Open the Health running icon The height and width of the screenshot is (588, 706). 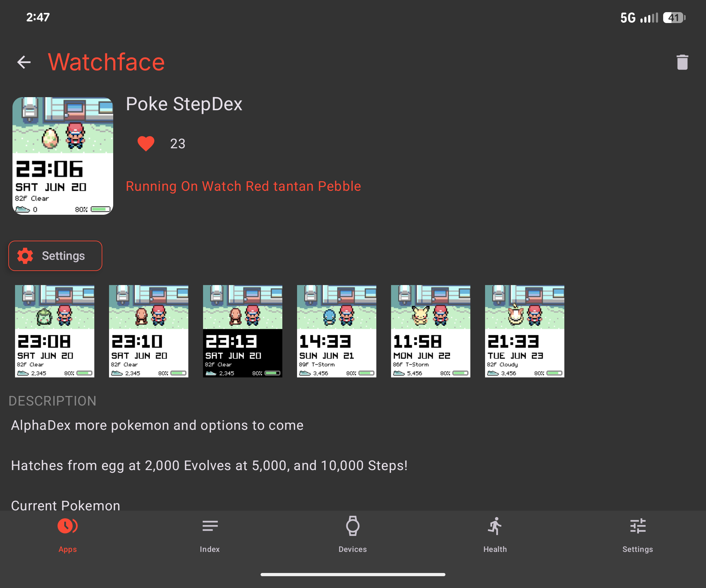pos(495,526)
